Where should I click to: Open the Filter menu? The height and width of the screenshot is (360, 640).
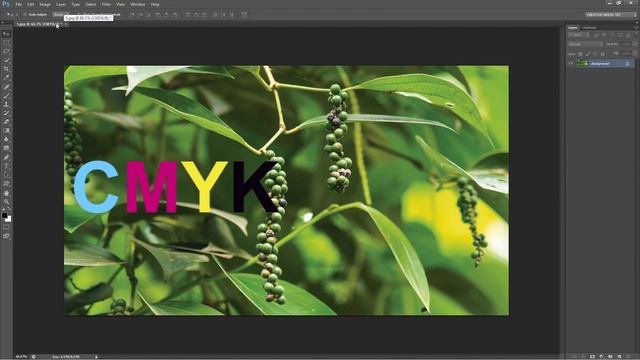(x=106, y=4)
